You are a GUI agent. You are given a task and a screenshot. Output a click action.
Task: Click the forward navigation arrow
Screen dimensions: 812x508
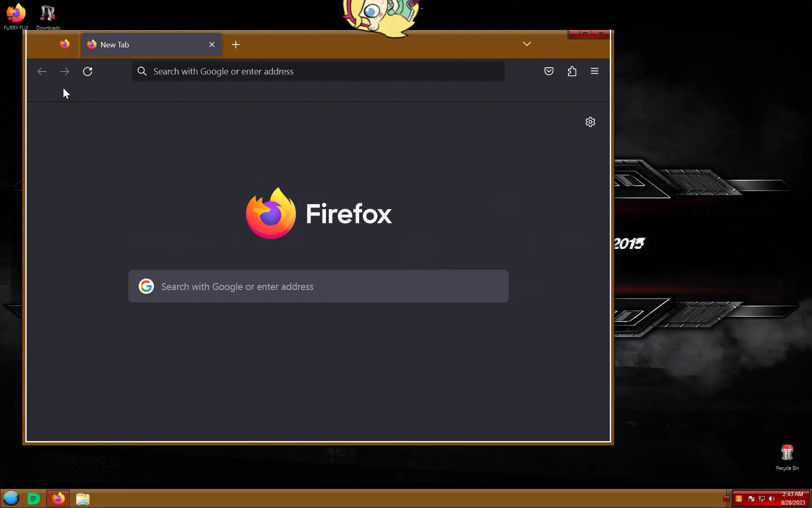click(65, 72)
